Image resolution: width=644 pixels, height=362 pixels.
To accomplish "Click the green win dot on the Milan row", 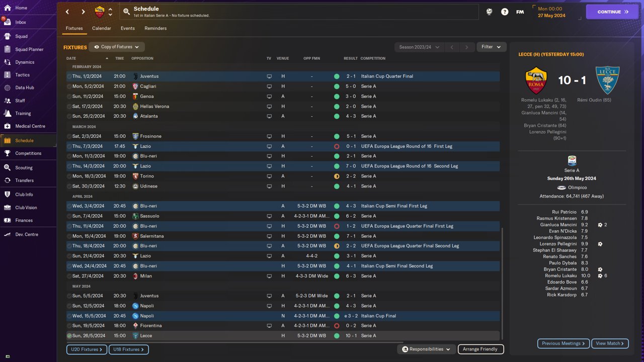I will click(337, 276).
